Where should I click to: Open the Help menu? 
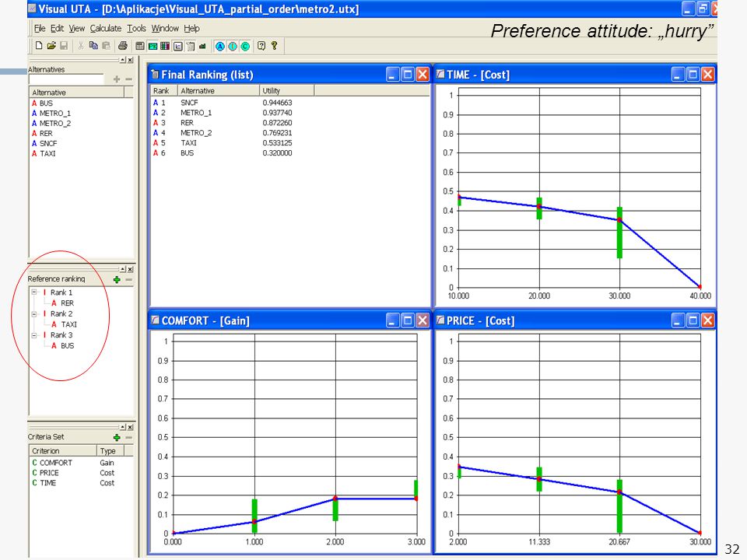(191, 29)
